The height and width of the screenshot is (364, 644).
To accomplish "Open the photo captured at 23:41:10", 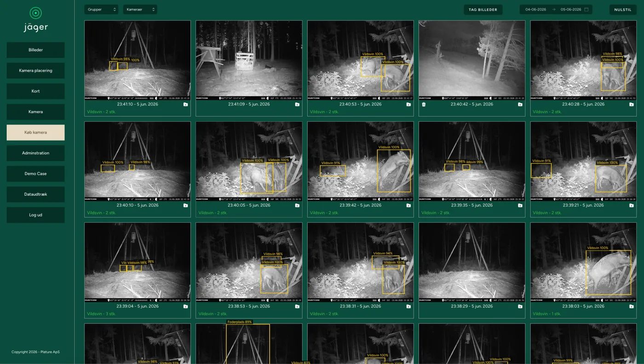I will click(x=138, y=60).
